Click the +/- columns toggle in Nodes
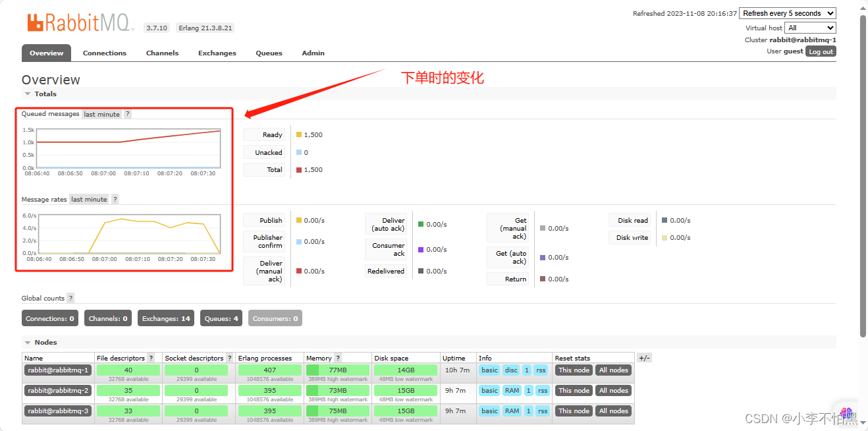This screenshot has width=868, height=431. [x=644, y=358]
